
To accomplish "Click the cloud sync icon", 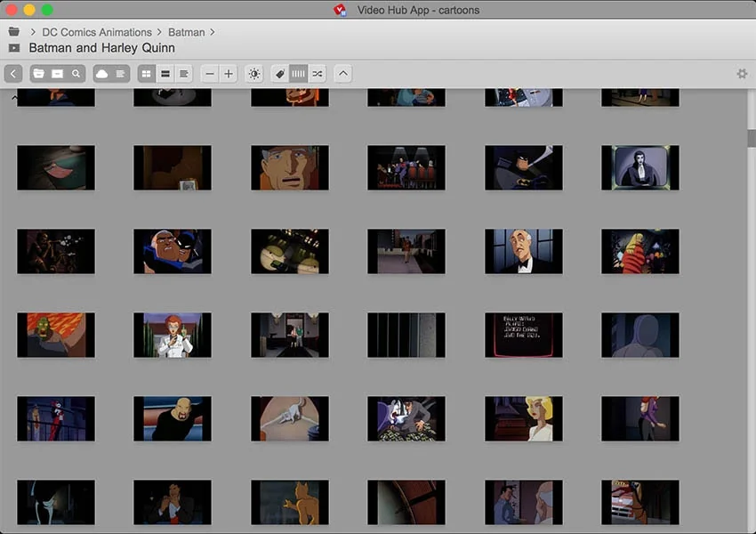I will coord(102,74).
